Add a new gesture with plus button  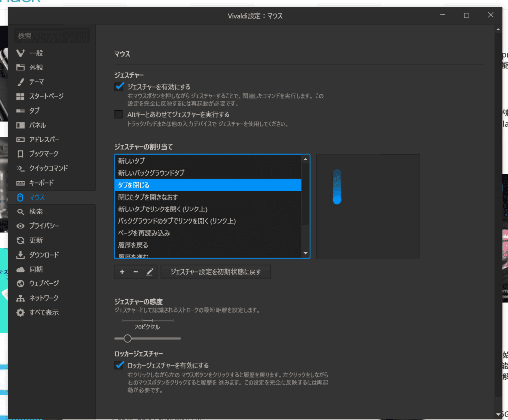(122, 272)
